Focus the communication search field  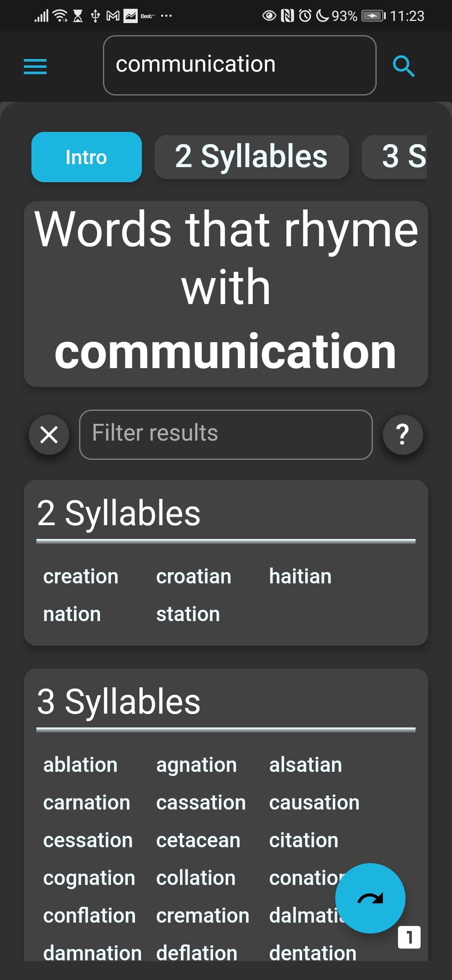pyautogui.click(x=239, y=65)
